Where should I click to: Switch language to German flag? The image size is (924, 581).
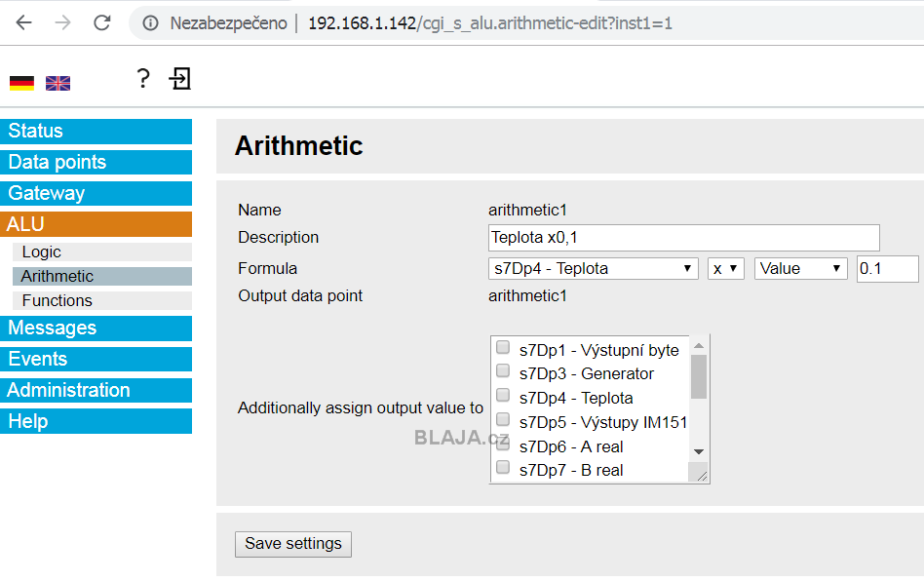pos(21,83)
